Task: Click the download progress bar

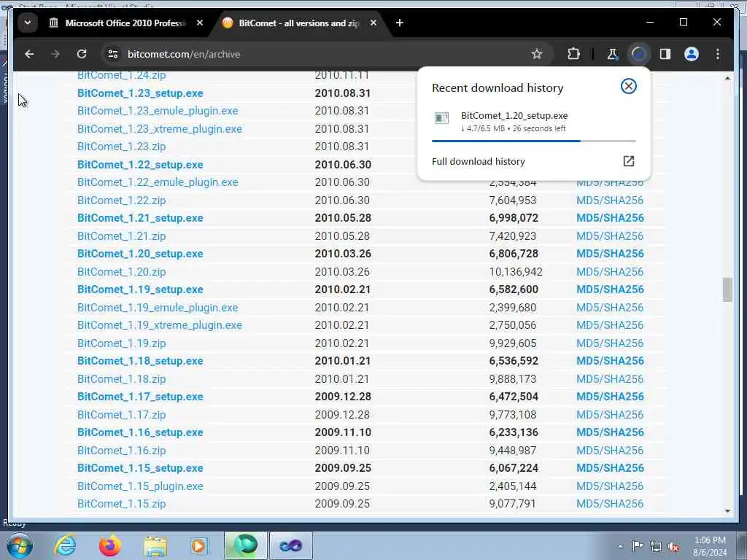Action: click(x=533, y=141)
